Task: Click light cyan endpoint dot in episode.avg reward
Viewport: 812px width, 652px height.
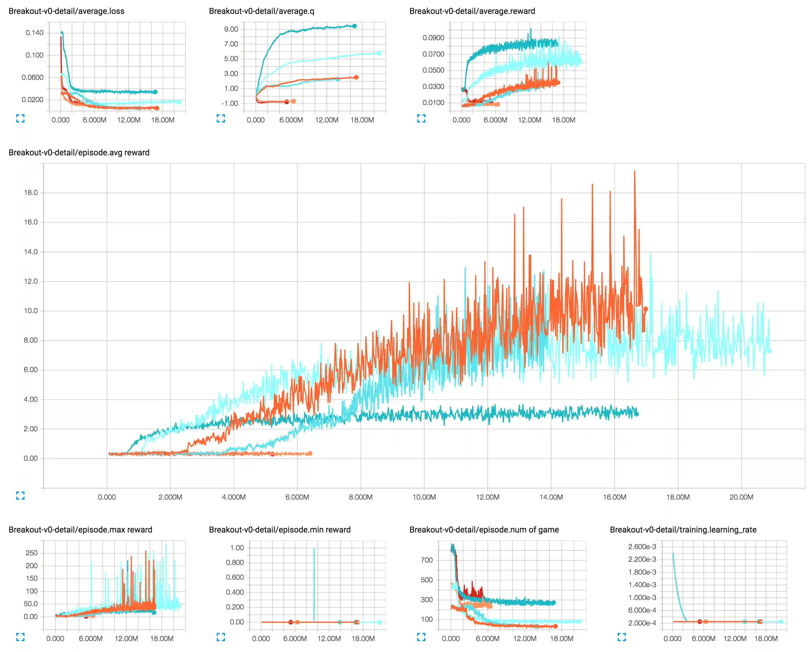Action: pos(769,351)
